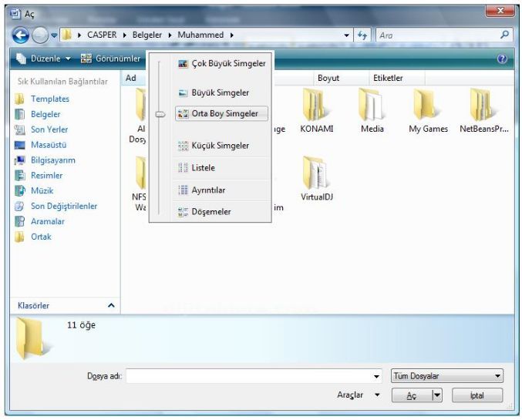Click the Küçük Simgeler grid icon
This screenshot has width=522, height=420.
pos(183,146)
